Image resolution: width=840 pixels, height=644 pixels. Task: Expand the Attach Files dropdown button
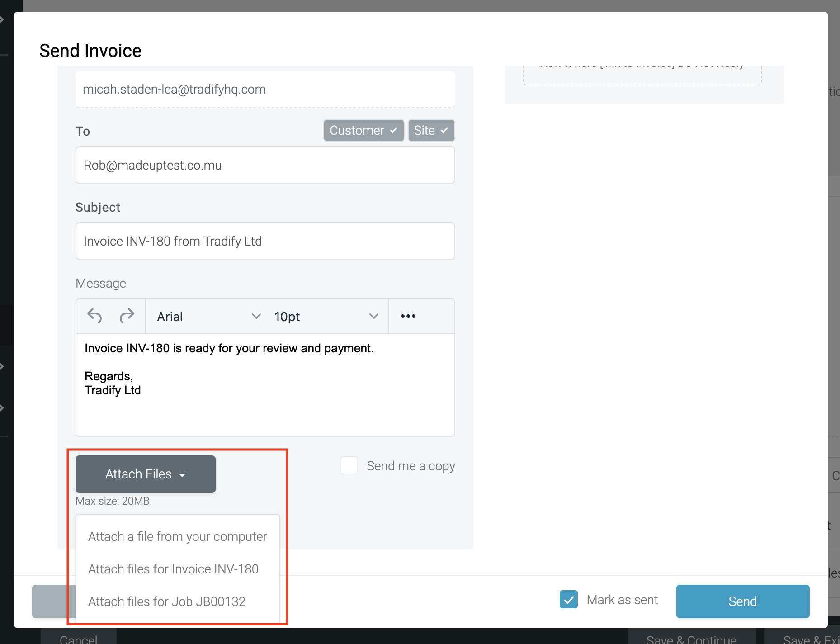click(145, 474)
